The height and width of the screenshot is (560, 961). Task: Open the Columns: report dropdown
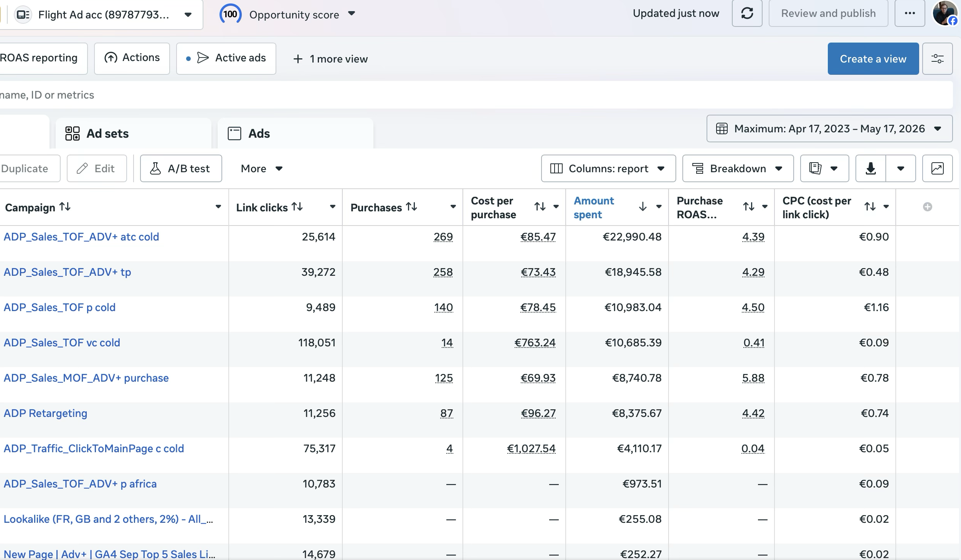[x=608, y=168]
